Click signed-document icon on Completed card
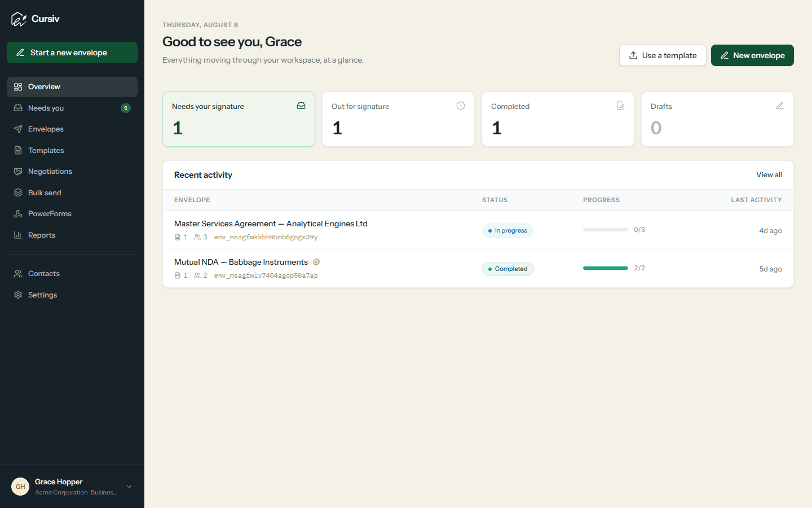Image resolution: width=812 pixels, height=508 pixels. 620,106
